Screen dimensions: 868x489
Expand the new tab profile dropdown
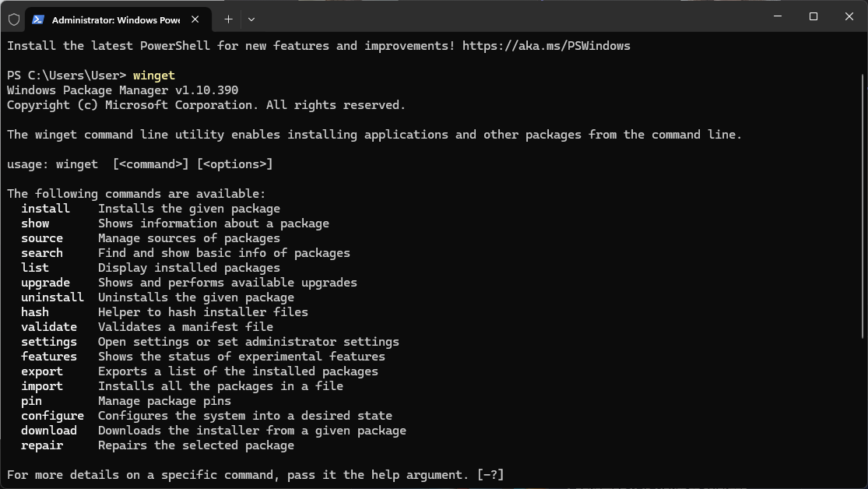(x=251, y=19)
